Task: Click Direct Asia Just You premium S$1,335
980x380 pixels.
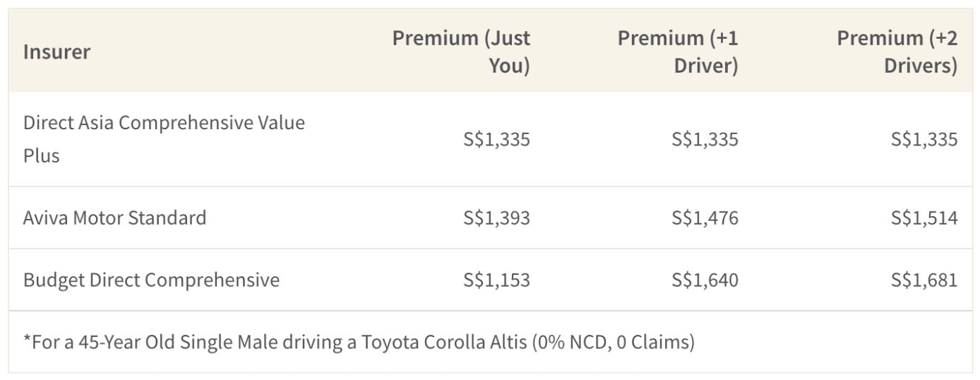Action: coord(496,139)
